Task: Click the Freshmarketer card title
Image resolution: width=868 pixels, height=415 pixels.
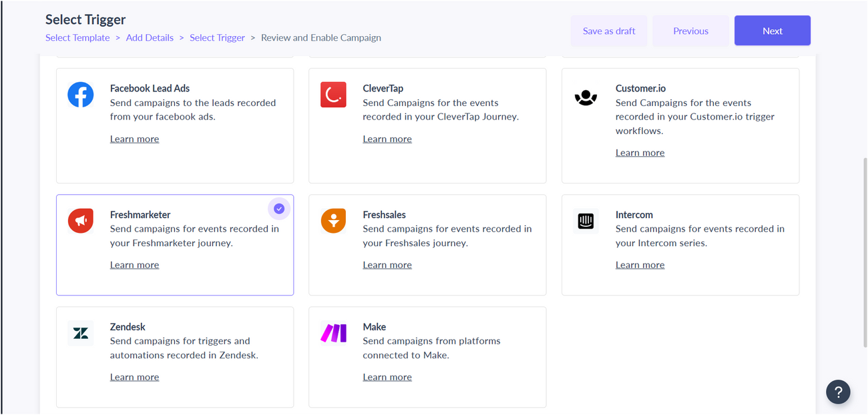Action: click(140, 215)
